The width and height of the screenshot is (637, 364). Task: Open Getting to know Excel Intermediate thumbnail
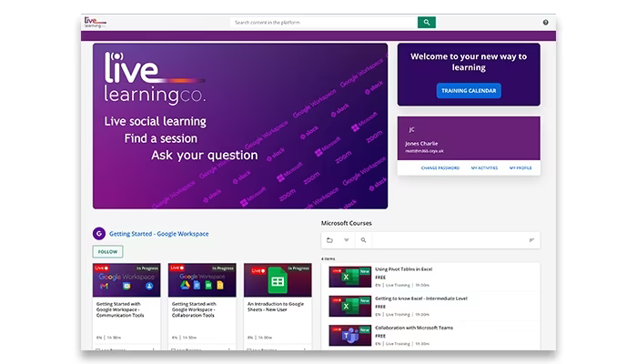click(x=349, y=306)
